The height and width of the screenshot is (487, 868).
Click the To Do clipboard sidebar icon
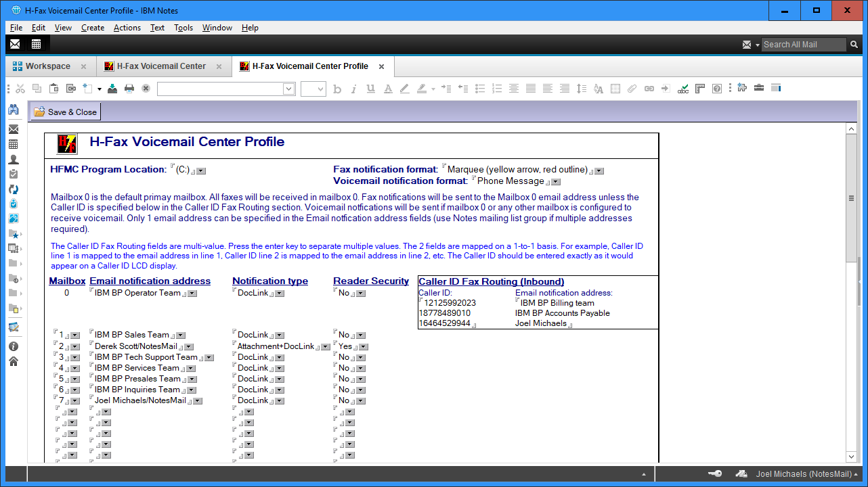14,175
